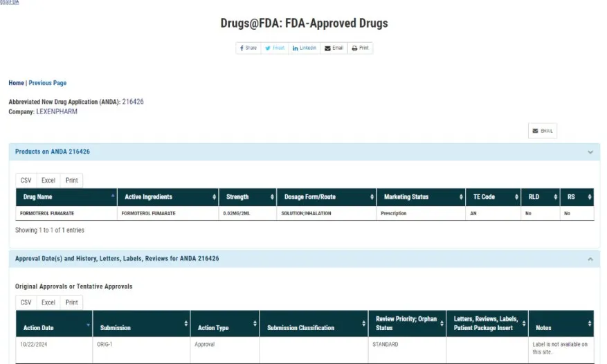607x364 pixels.
Task: Download approvals table as Excel
Action: [48, 302]
